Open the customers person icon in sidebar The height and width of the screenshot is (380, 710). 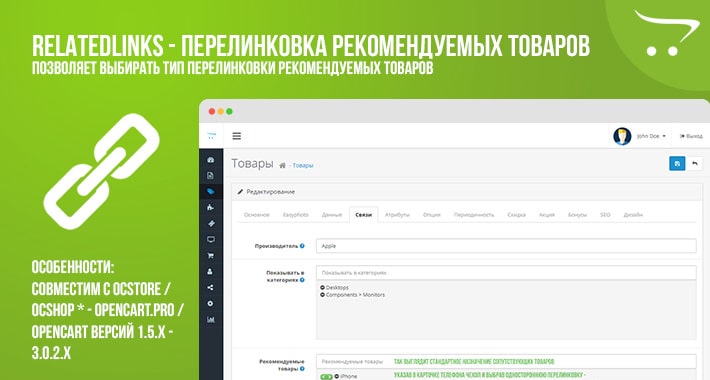tap(211, 272)
